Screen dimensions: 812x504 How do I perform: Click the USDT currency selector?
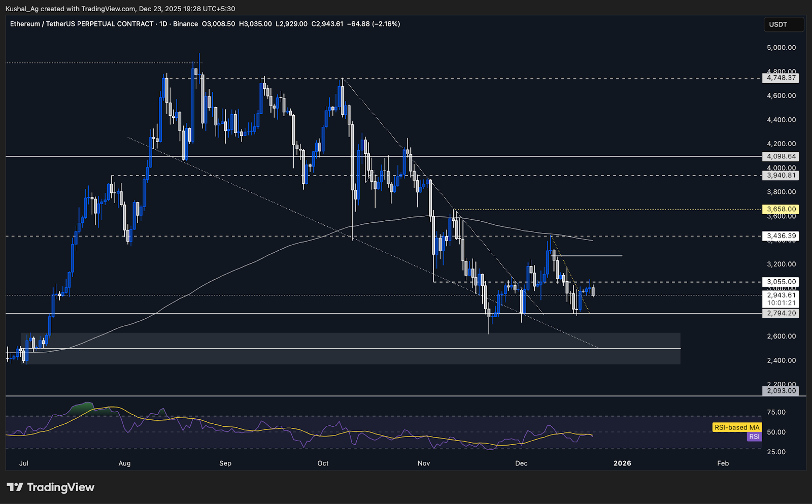(784, 24)
